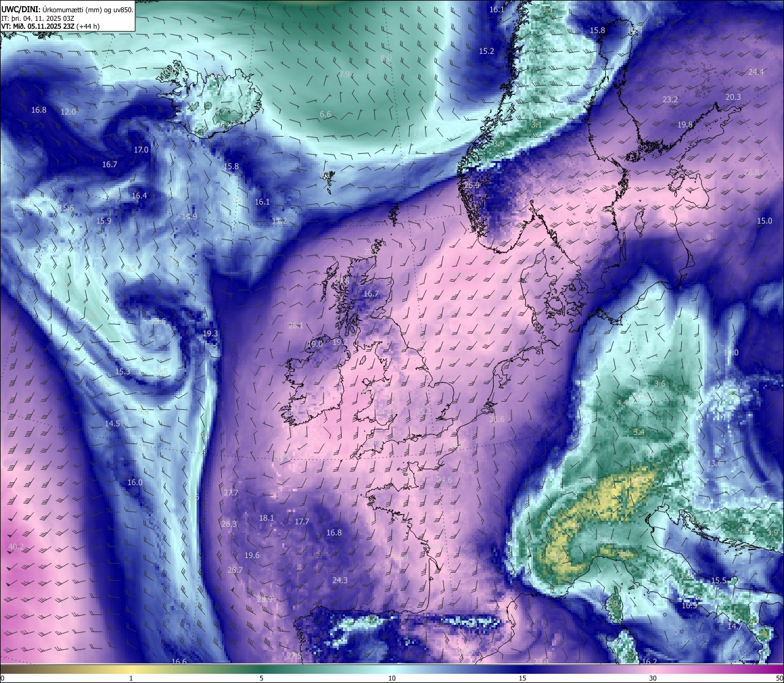Click the 26.3 value on the map
Screen dimensions: 784x683
229,524
